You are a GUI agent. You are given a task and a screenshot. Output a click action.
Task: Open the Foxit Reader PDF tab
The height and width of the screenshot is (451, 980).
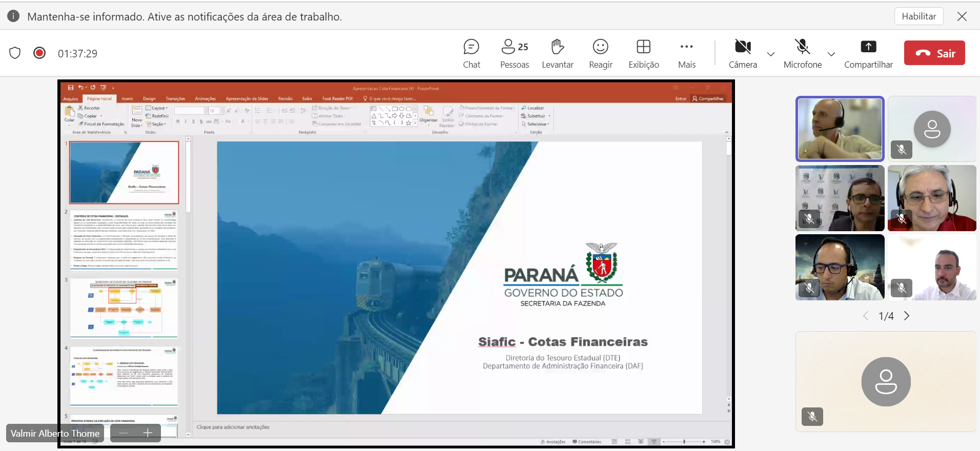[337, 99]
